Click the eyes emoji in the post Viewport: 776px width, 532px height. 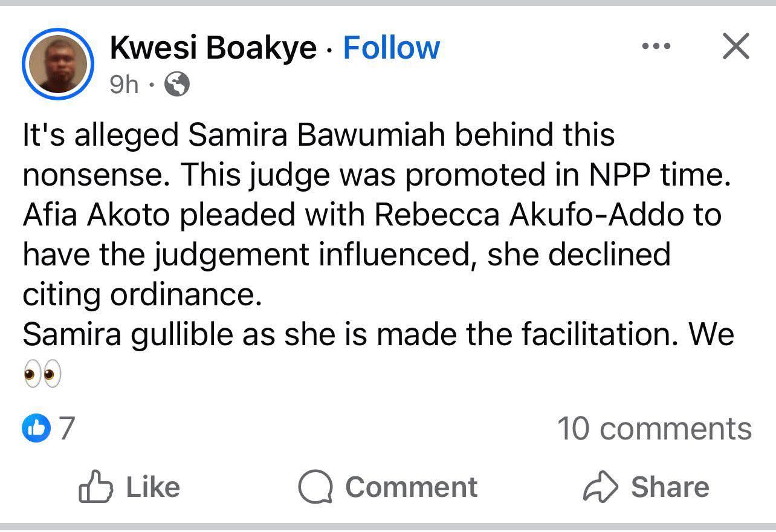tap(42, 375)
